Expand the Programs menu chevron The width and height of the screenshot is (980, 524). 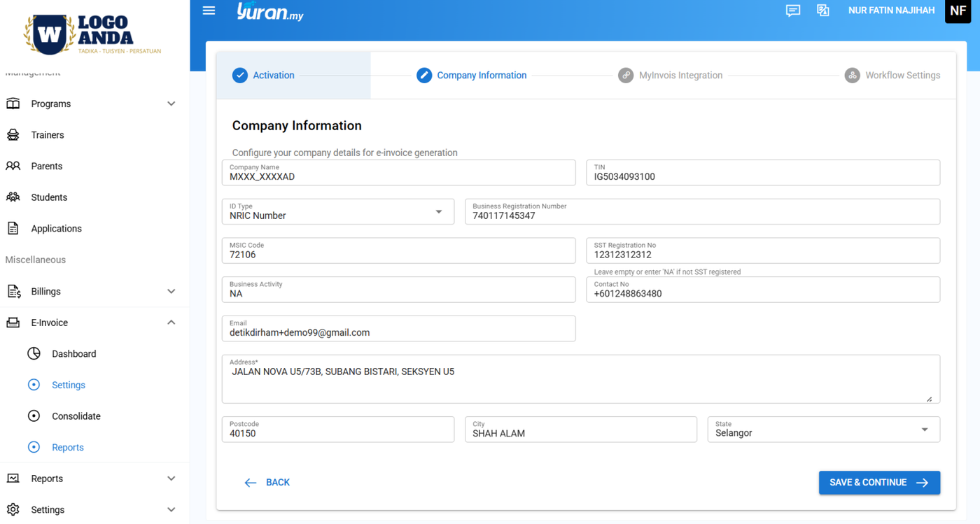coord(171,104)
